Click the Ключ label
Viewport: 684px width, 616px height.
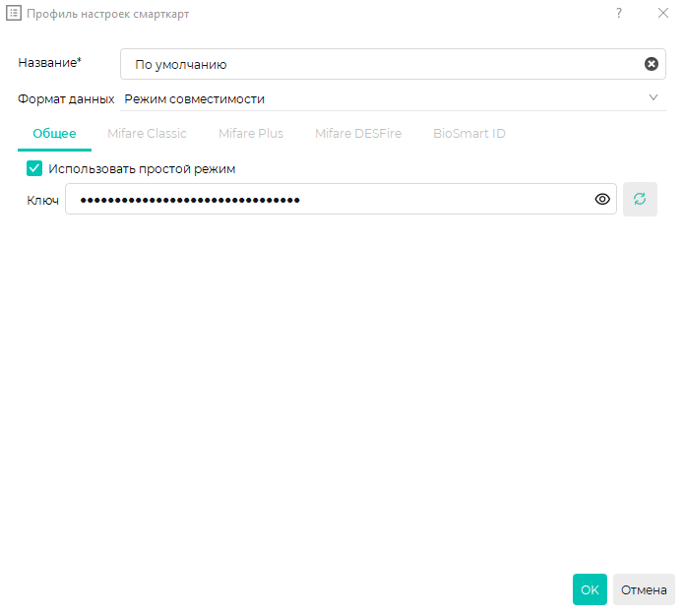tap(42, 200)
